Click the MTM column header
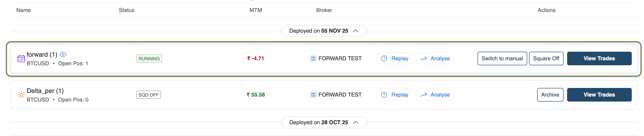The height and width of the screenshot is (136, 644). tap(256, 10)
